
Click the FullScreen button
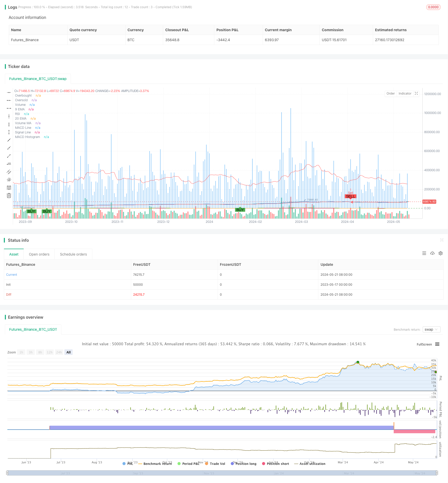click(424, 344)
